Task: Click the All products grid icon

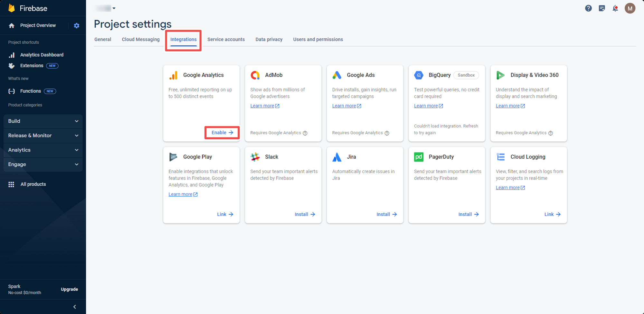Action: point(11,184)
